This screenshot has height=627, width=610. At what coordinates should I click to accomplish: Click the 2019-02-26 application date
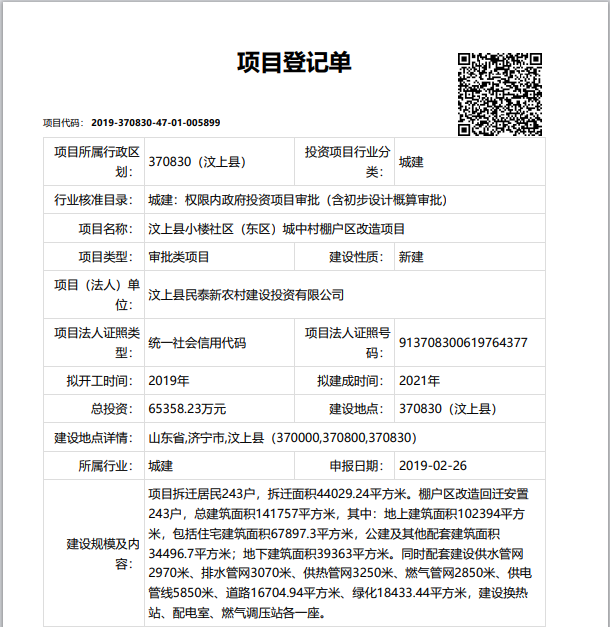[432, 466]
